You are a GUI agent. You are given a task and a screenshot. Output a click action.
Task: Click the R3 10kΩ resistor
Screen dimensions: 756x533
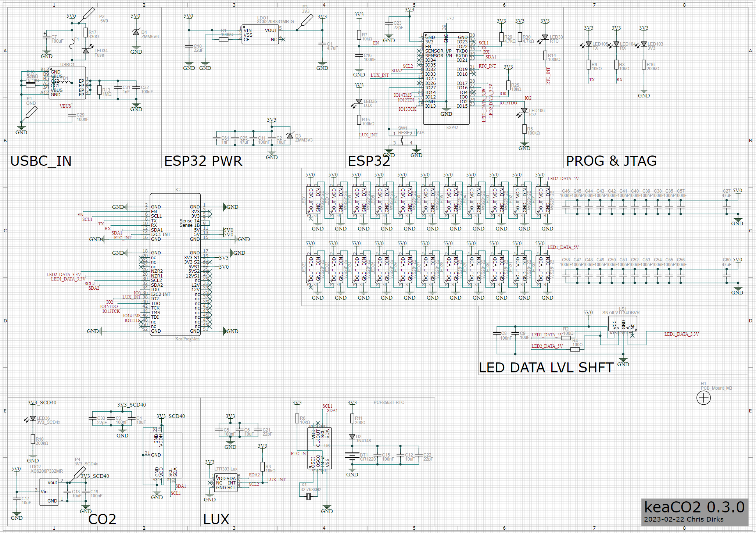coord(262,467)
